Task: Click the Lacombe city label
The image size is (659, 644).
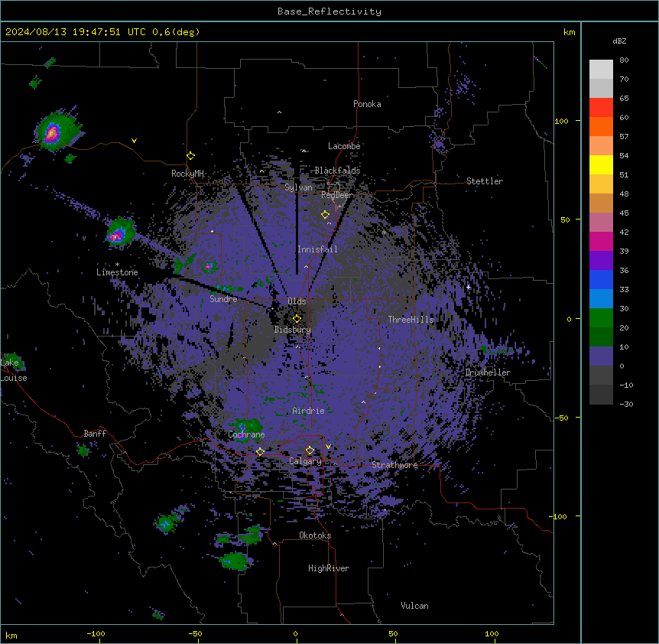Action: [344, 146]
